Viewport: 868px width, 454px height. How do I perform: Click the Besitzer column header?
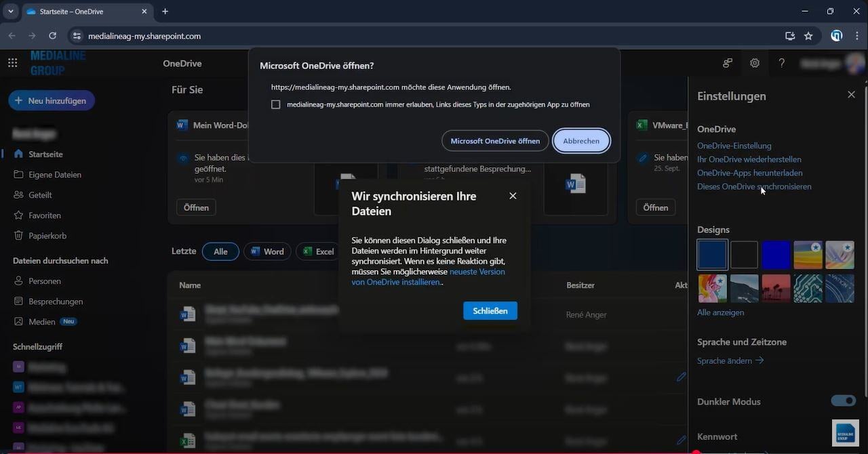(580, 285)
